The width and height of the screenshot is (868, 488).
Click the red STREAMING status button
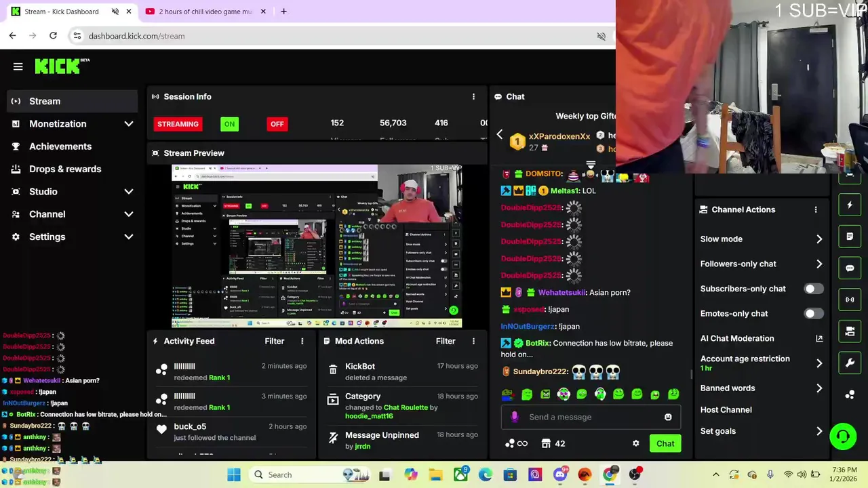pyautogui.click(x=178, y=124)
